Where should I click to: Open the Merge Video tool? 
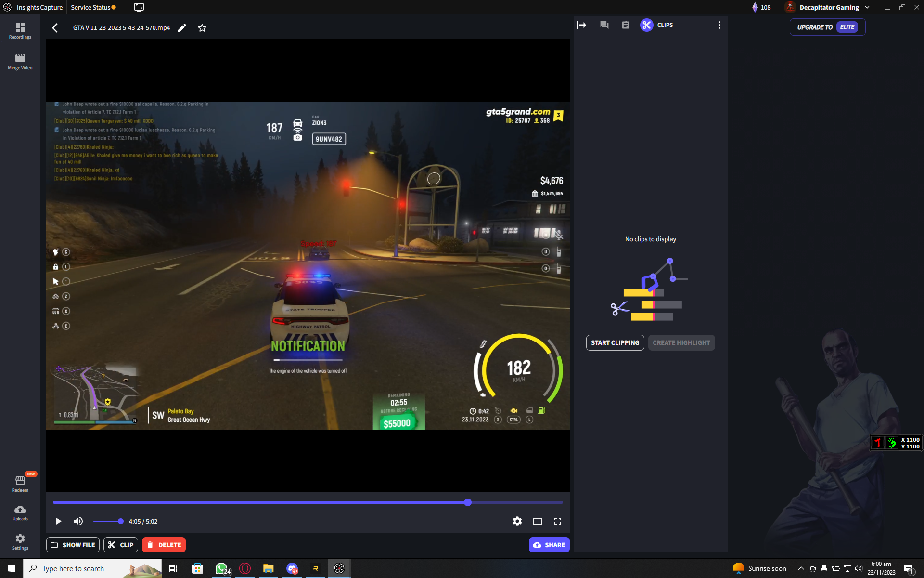pyautogui.click(x=20, y=62)
